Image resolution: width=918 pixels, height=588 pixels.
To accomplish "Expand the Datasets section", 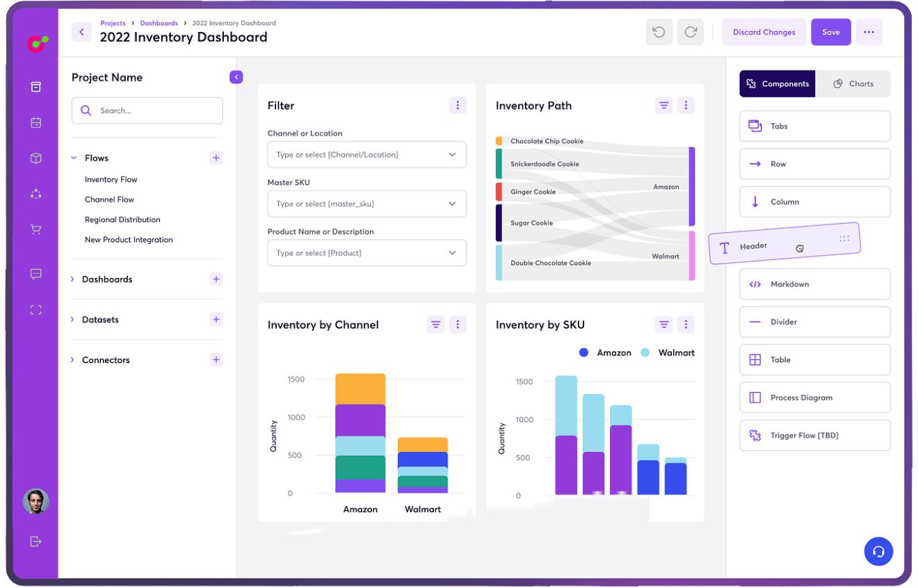I will pyautogui.click(x=100, y=320).
